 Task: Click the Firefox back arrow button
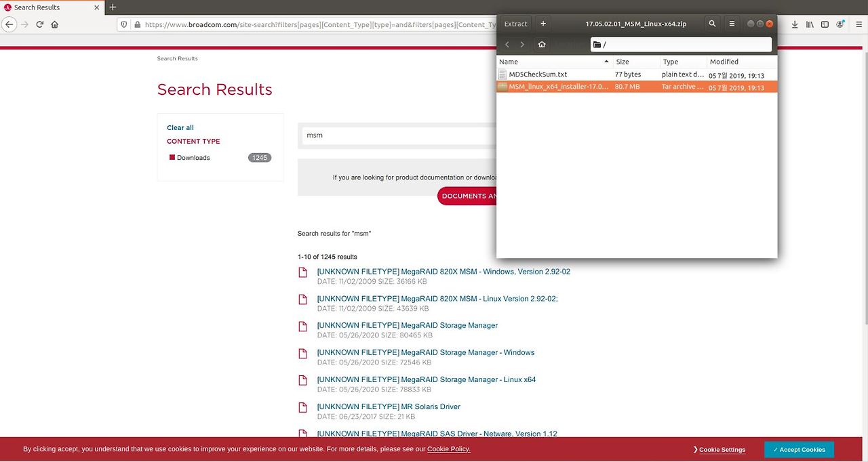(9, 24)
